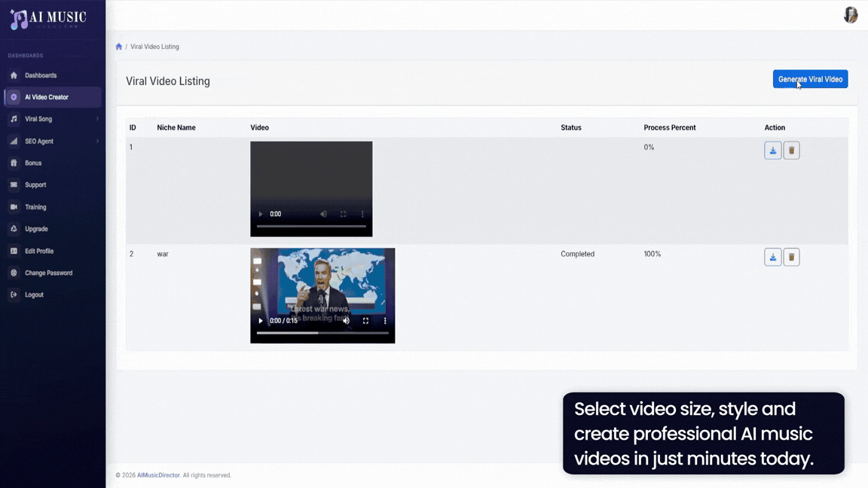The height and width of the screenshot is (488, 868).
Task: Open Viral Song menu entry
Action: point(53,119)
